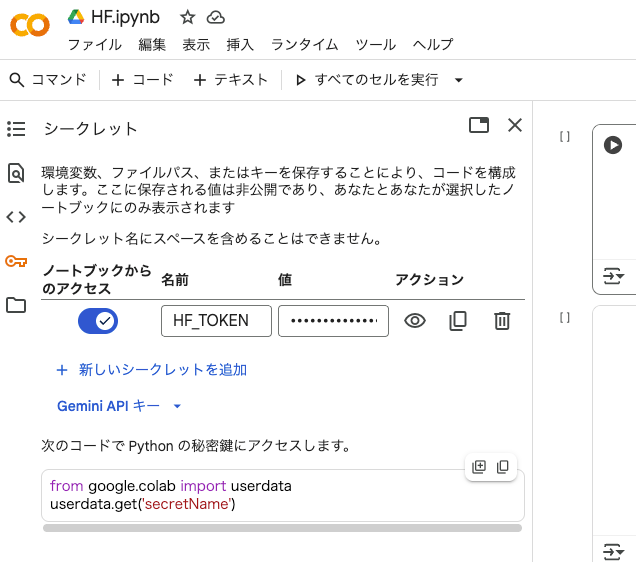The width and height of the screenshot is (636, 562).
Task: Click the cloud saved status icon
Action: pyautogui.click(x=215, y=17)
